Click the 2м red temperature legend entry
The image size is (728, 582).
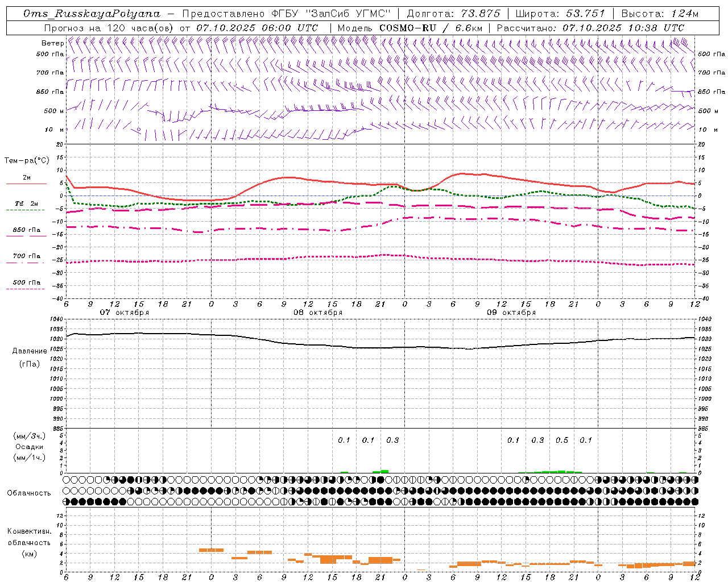[x=26, y=178]
